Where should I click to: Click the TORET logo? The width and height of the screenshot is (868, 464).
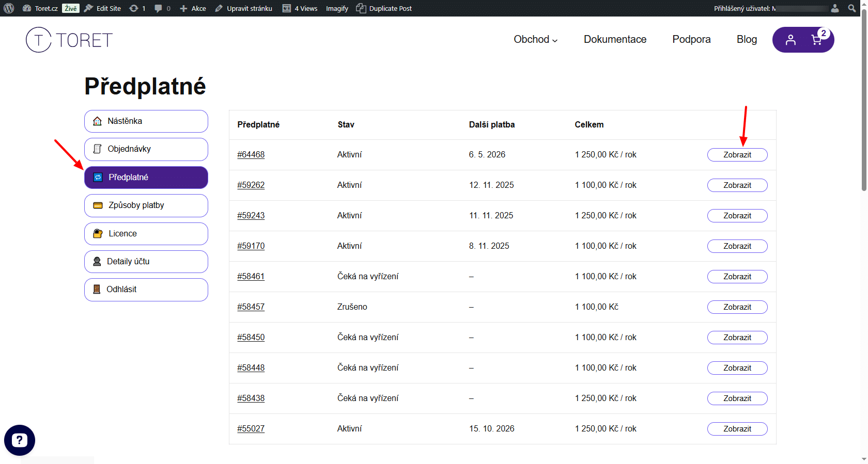(69, 40)
